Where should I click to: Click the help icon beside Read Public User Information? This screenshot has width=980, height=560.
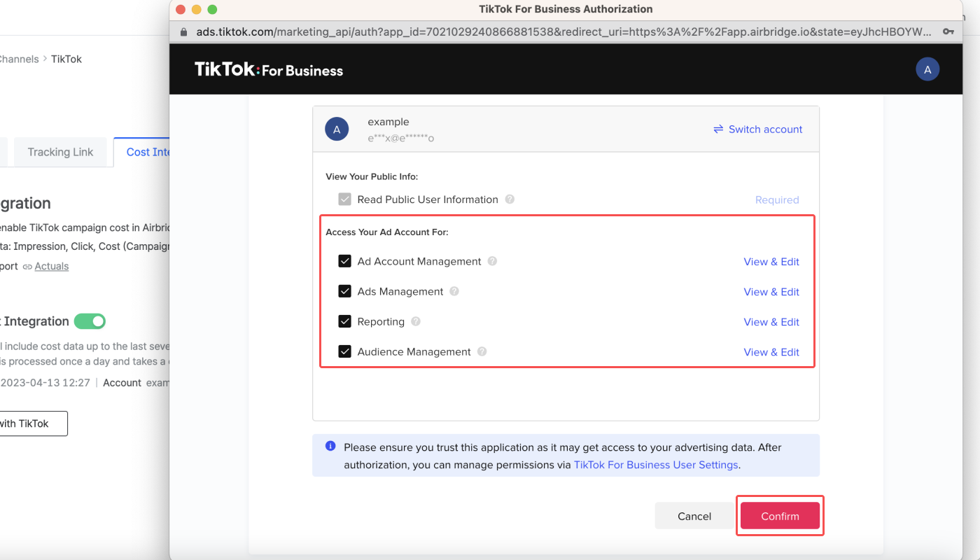[510, 199]
